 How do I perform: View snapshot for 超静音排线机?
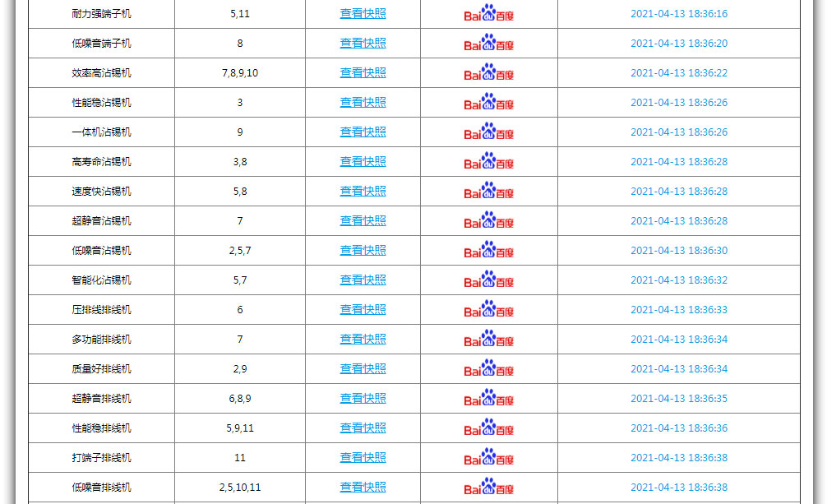click(x=363, y=398)
